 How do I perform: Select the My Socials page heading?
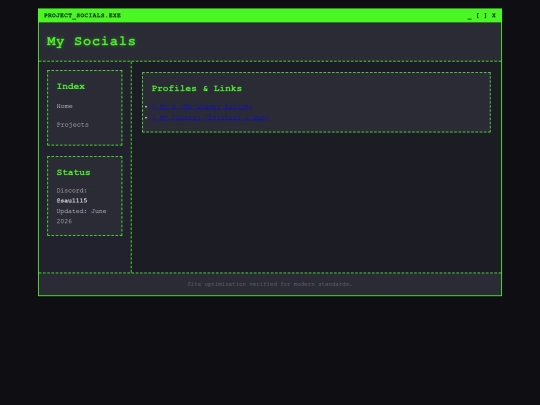pos(91,41)
